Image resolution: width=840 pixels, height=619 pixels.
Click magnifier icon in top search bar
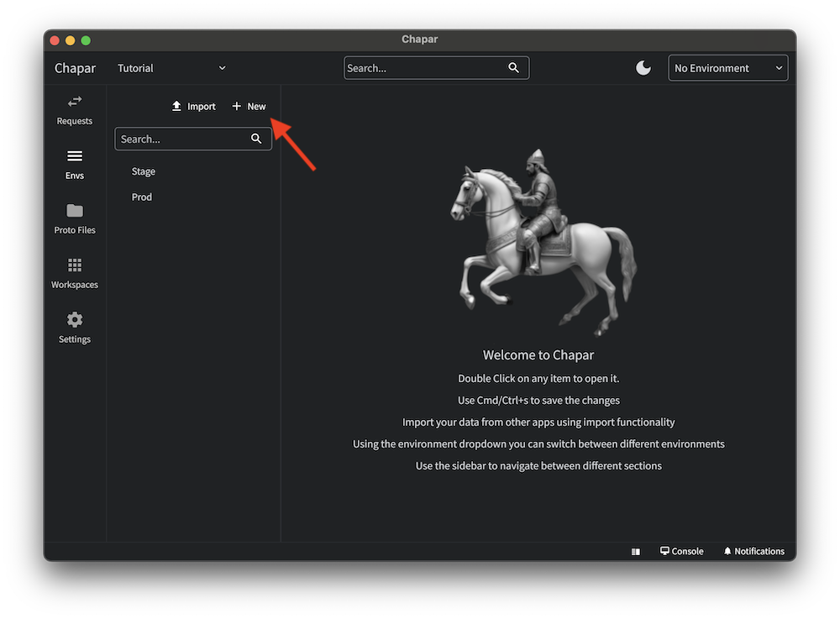click(514, 68)
